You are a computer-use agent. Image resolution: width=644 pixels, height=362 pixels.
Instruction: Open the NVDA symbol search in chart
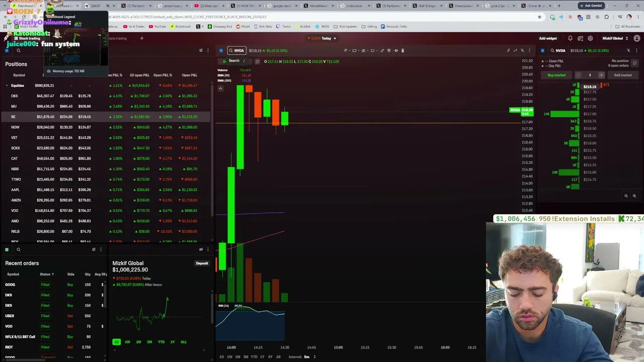(x=236, y=50)
